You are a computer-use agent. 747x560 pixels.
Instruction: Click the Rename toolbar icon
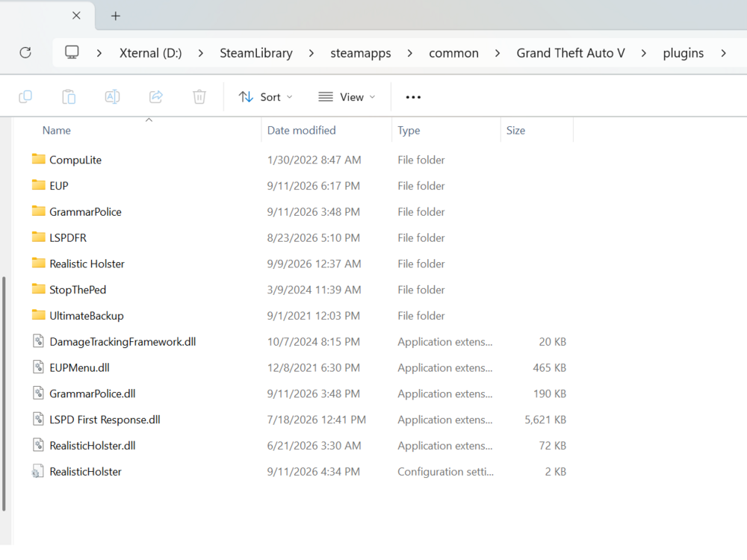[112, 96]
